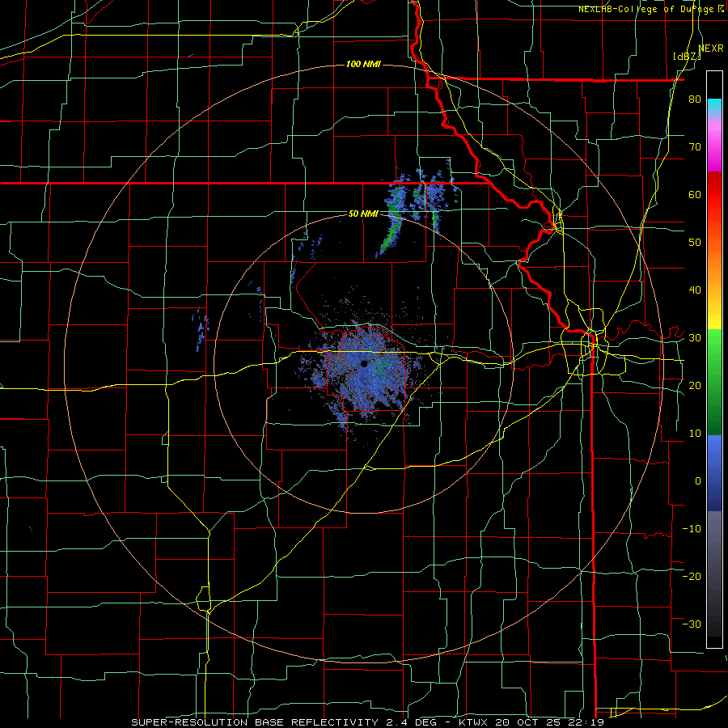Click the 40 value on the dBZ scale
The height and width of the screenshot is (728, 728).
pyautogui.click(x=695, y=290)
